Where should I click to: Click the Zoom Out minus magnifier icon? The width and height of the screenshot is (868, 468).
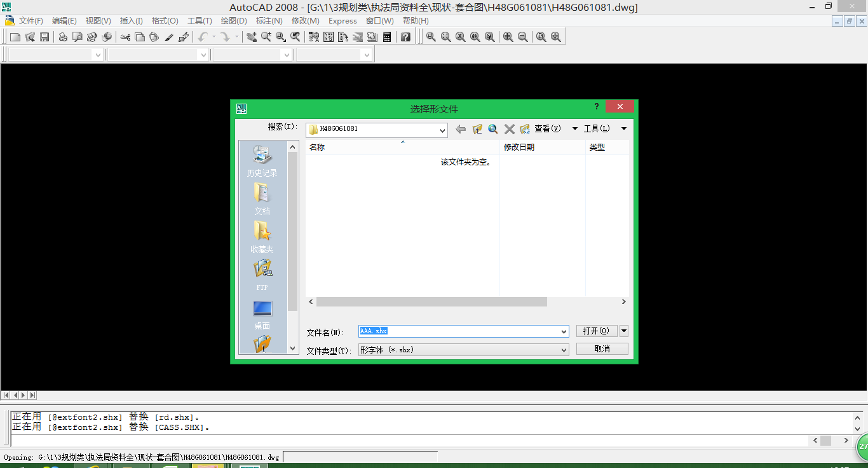point(522,37)
